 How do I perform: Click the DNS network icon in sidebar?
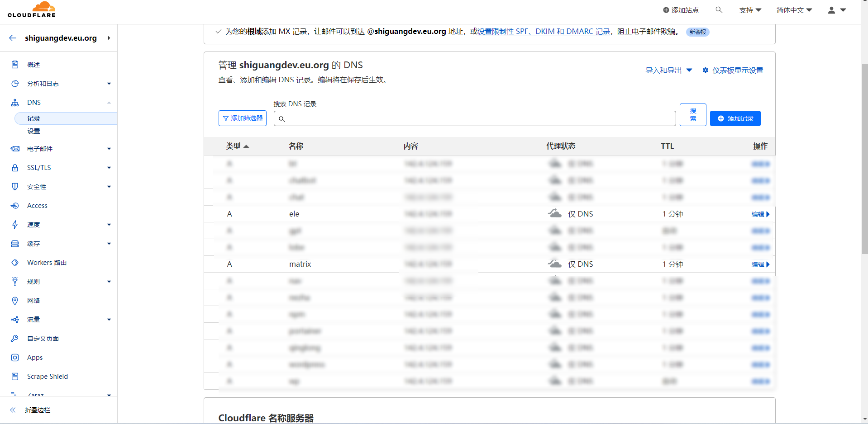tap(15, 103)
